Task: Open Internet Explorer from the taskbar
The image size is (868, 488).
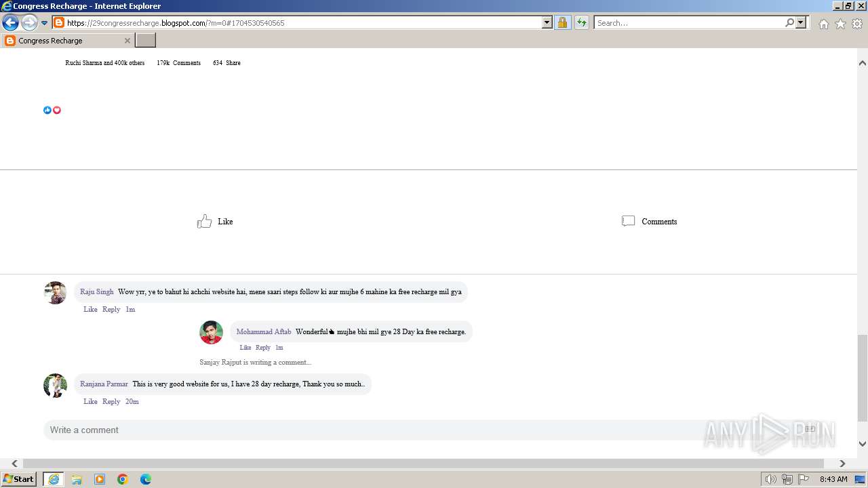Action: [54, 479]
